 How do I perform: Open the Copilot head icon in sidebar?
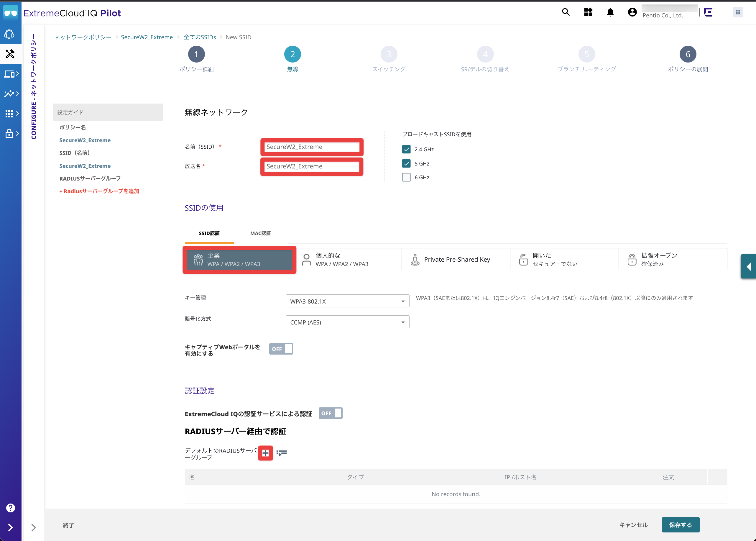click(9, 34)
